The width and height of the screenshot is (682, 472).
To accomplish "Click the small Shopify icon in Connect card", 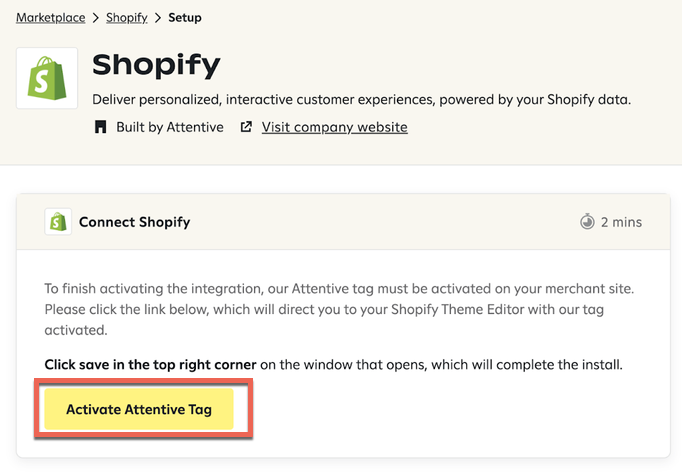I will click(x=58, y=222).
